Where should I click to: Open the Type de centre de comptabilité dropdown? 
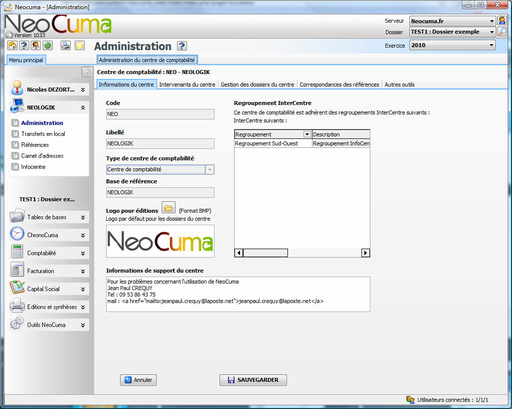point(160,169)
